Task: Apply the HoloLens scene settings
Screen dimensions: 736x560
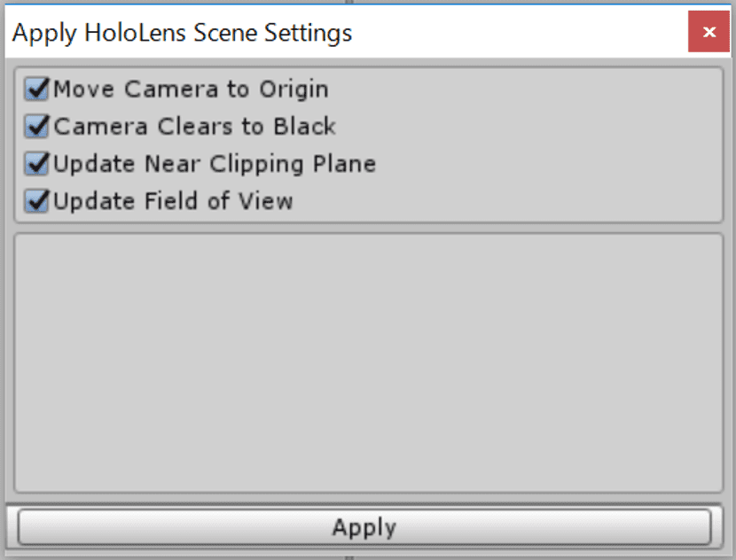Action: (x=364, y=527)
